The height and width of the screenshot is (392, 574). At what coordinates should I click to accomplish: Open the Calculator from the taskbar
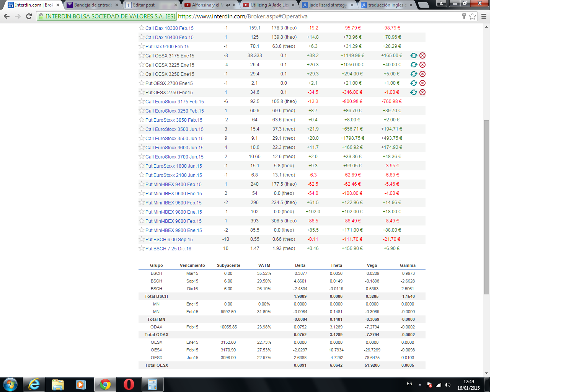[x=153, y=384]
